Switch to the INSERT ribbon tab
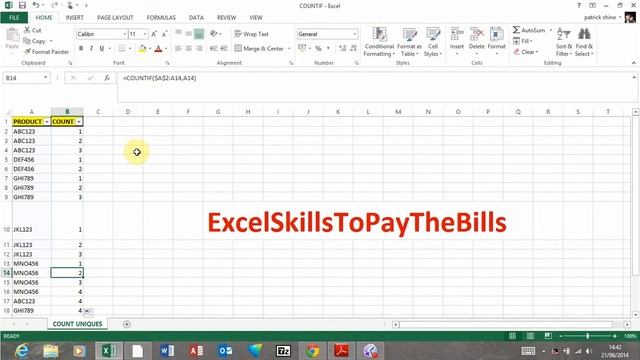 point(74,18)
